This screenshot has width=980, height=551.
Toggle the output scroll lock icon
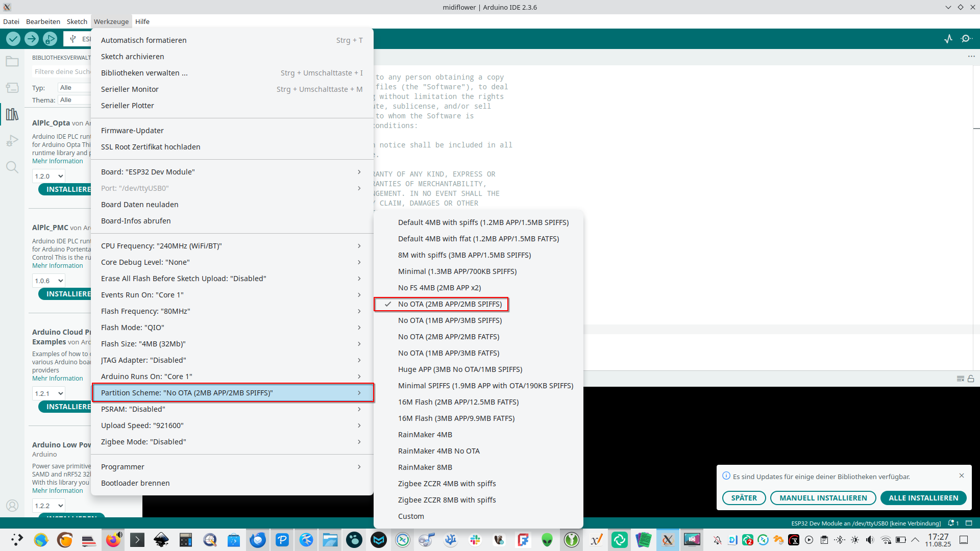(971, 379)
